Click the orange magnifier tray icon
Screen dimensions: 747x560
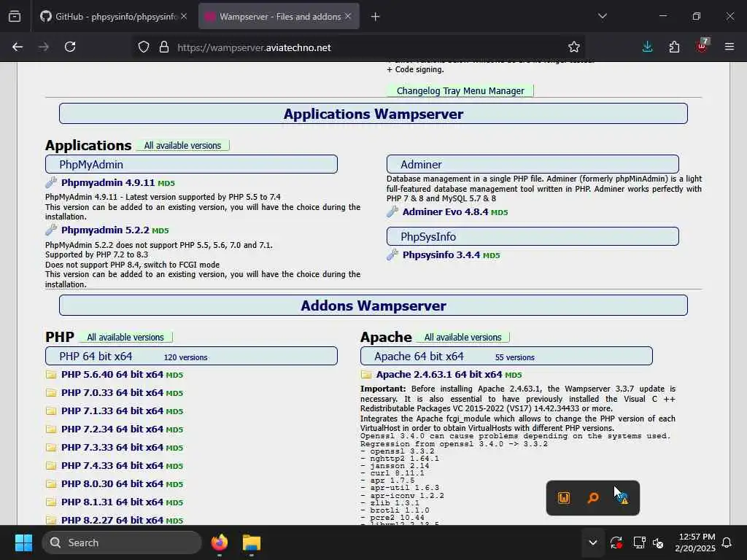(593, 498)
